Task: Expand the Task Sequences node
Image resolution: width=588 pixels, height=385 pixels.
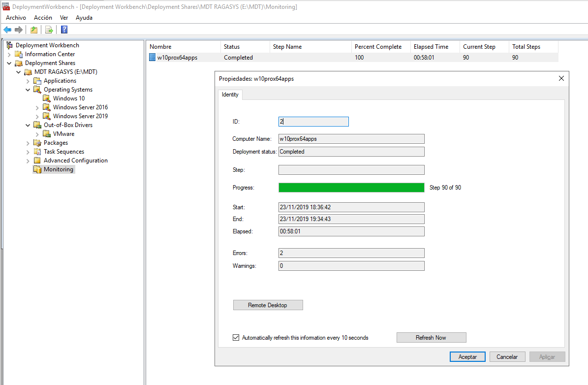Action: click(x=28, y=151)
